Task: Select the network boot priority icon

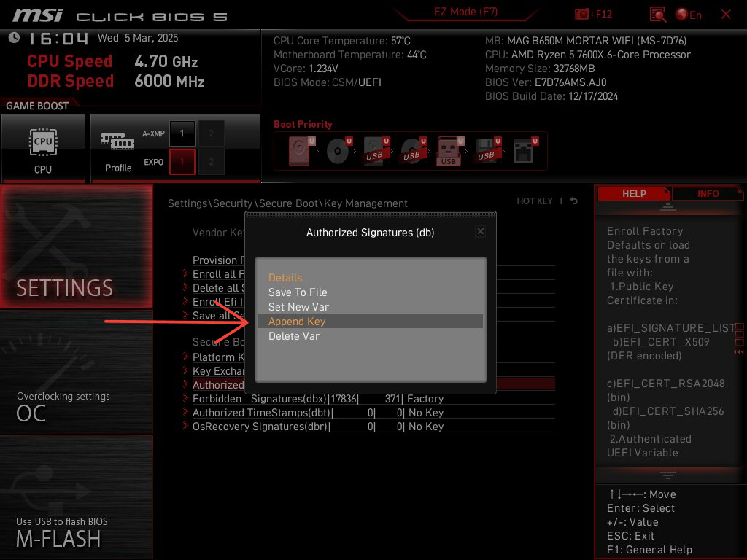Action: [524, 152]
